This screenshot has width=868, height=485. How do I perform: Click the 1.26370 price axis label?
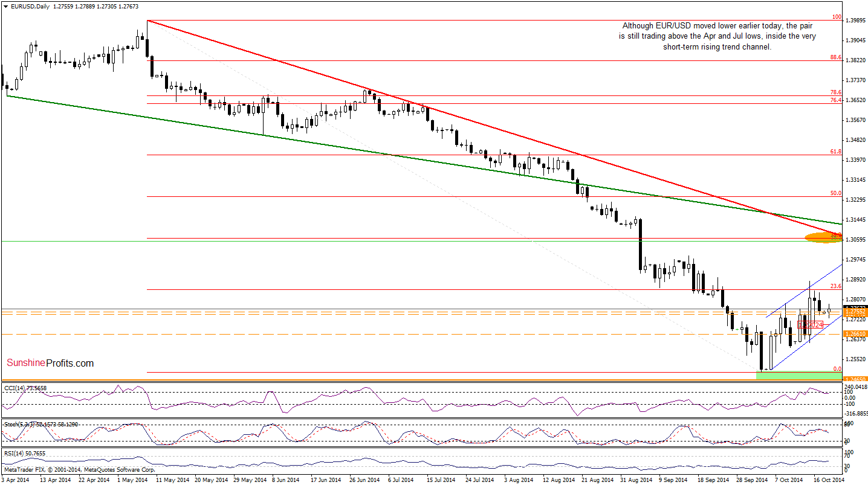point(855,340)
